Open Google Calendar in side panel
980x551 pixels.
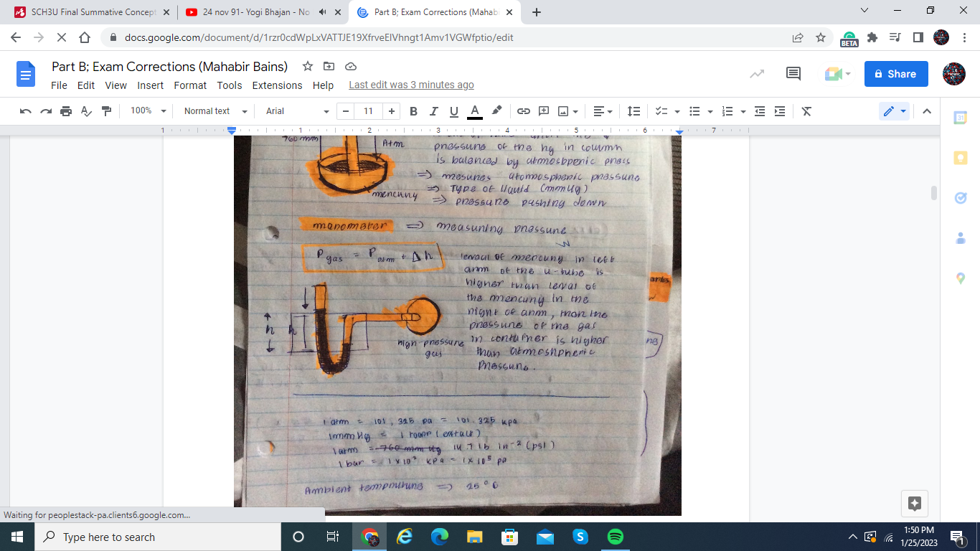click(x=961, y=118)
